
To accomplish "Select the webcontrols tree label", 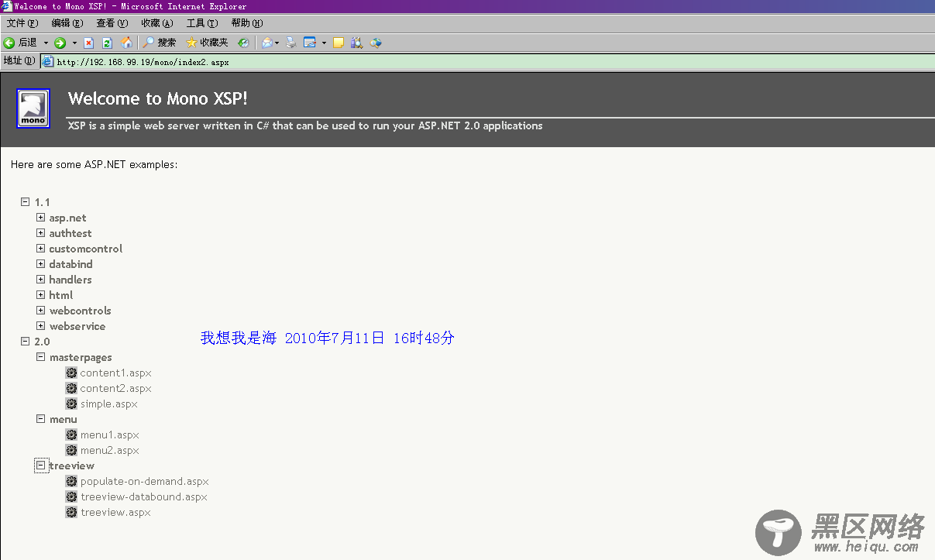I will coord(80,311).
